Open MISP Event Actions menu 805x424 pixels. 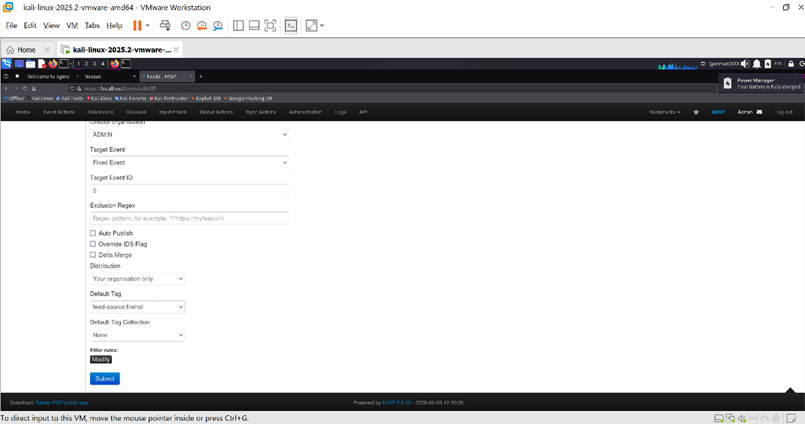pos(59,112)
